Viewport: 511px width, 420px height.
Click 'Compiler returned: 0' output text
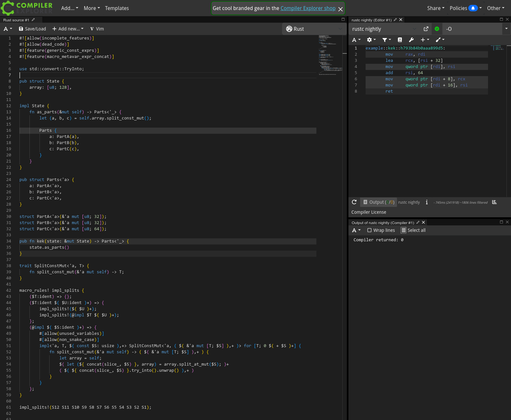[x=378, y=240]
